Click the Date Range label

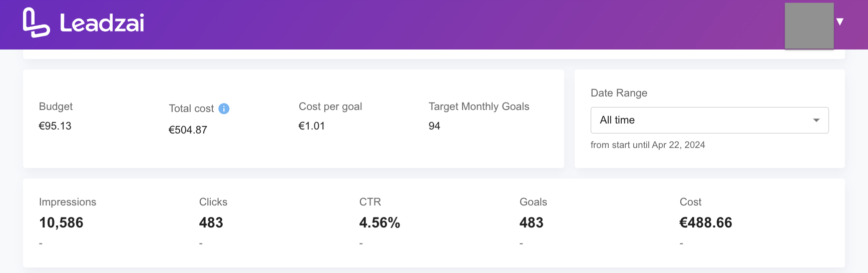coord(619,93)
